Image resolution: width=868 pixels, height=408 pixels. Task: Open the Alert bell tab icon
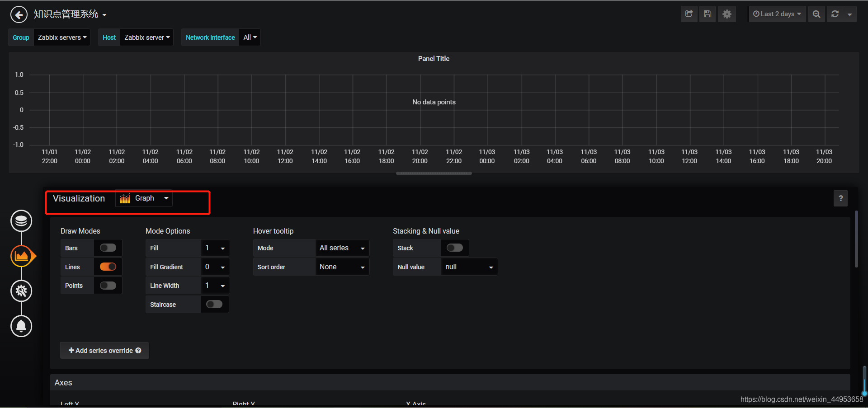tap(21, 326)
